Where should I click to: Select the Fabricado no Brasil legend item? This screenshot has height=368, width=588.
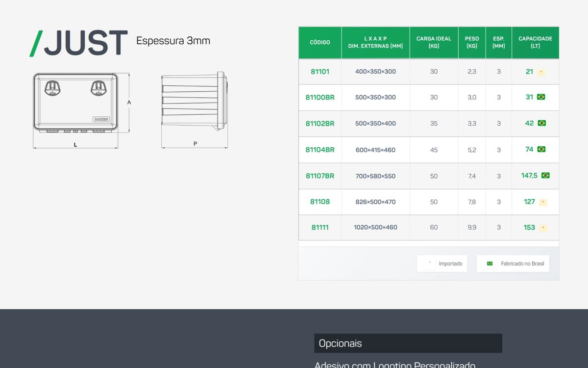pyautogui.click(x=513, y=263)
